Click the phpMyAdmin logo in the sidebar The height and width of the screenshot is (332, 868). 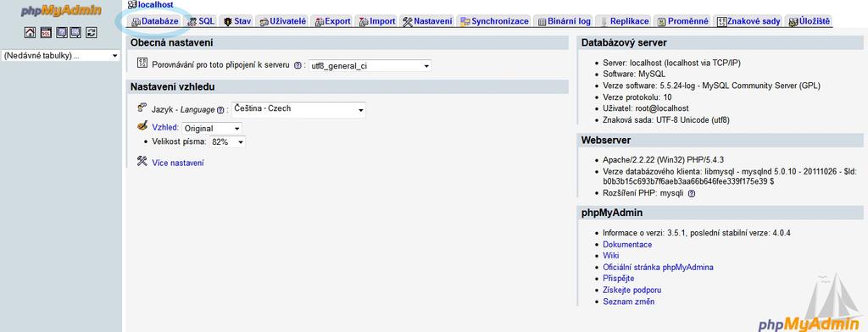(x=61, y=11)
